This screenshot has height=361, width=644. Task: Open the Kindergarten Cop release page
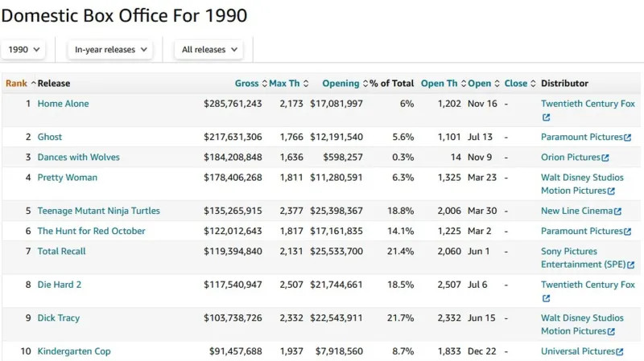[x=74, y=352]
